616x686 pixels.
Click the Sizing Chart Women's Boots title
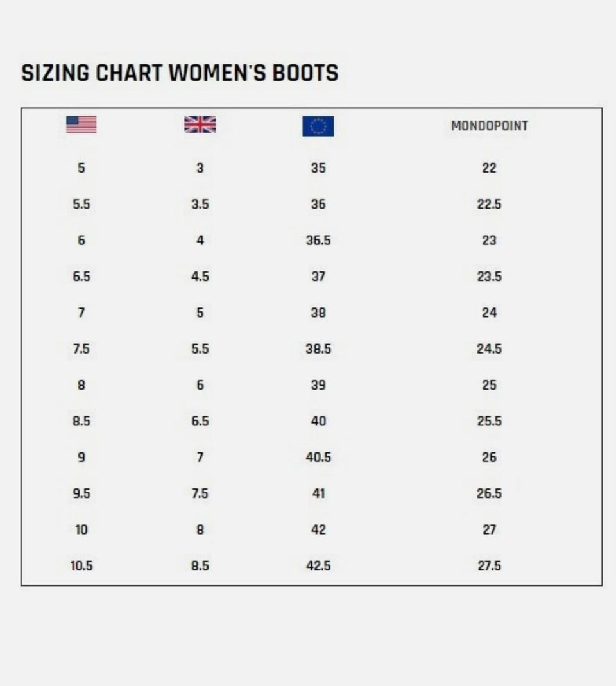click(x=180, y=73)
